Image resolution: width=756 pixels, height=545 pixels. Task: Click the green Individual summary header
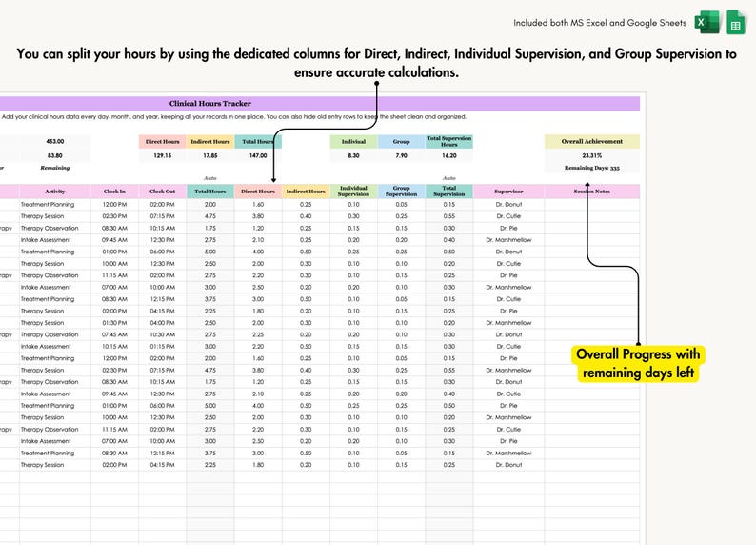coord(353,141)
